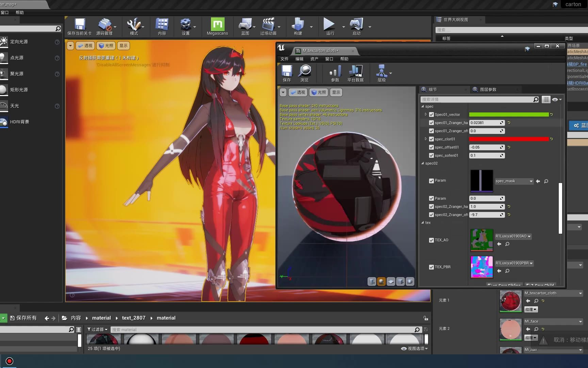The image size is (588, 368).
Task: Add a Point Light from placement panel
Action: (17, 58)
